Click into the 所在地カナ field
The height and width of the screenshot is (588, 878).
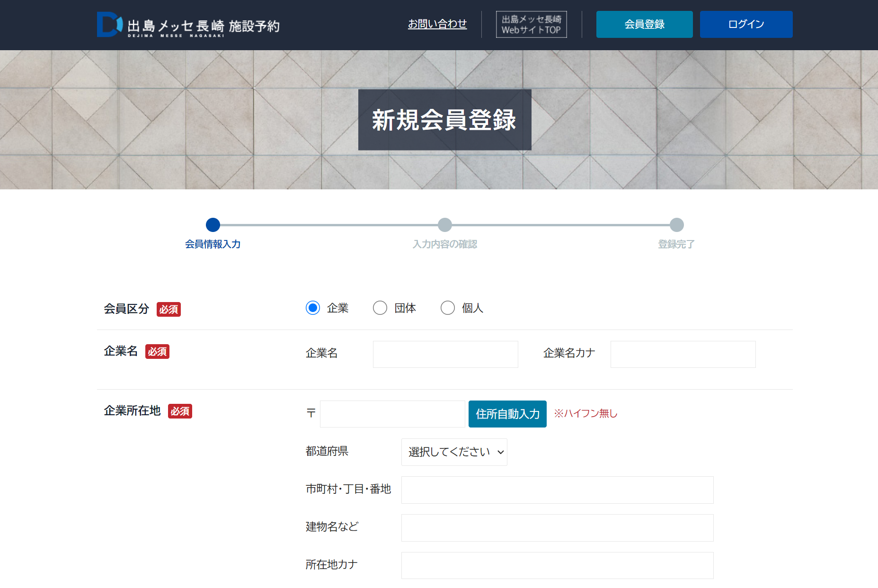557,565
